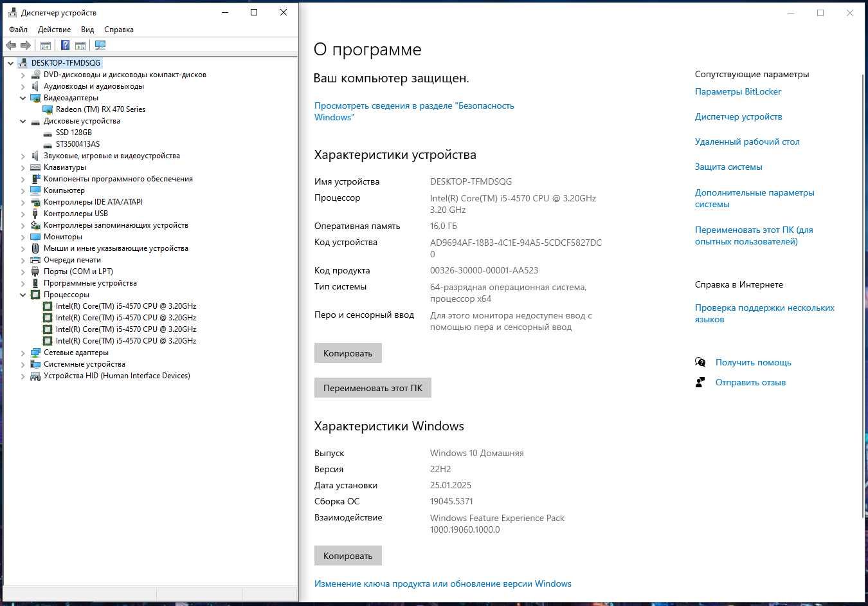Select the display icon next to Мониторы
This screenshot has width=868, height=606.
point(35,237)
